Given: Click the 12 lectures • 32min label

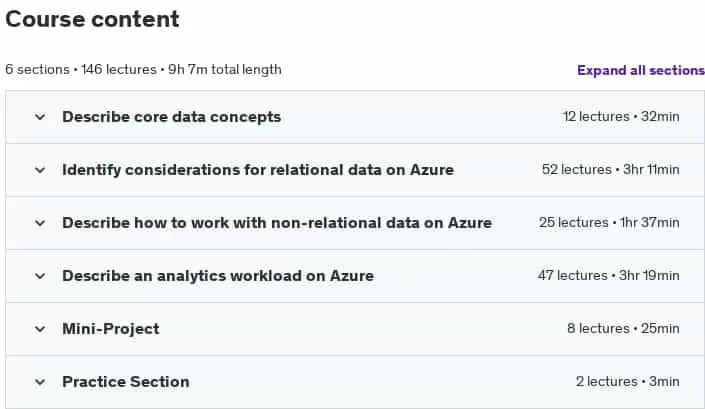Looking at the screenshot, I should tap(621, 117).
